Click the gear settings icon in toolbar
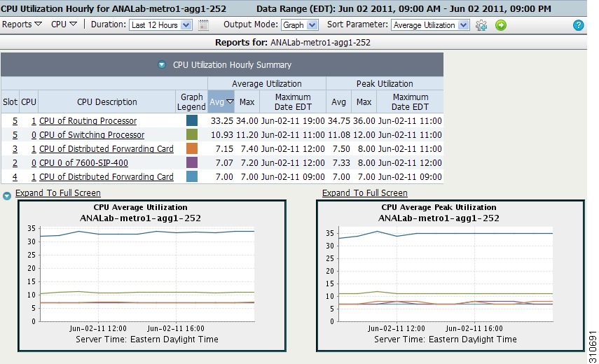This screenshot has height=364, width=599. pyautogui.click(x=481, y=25)
